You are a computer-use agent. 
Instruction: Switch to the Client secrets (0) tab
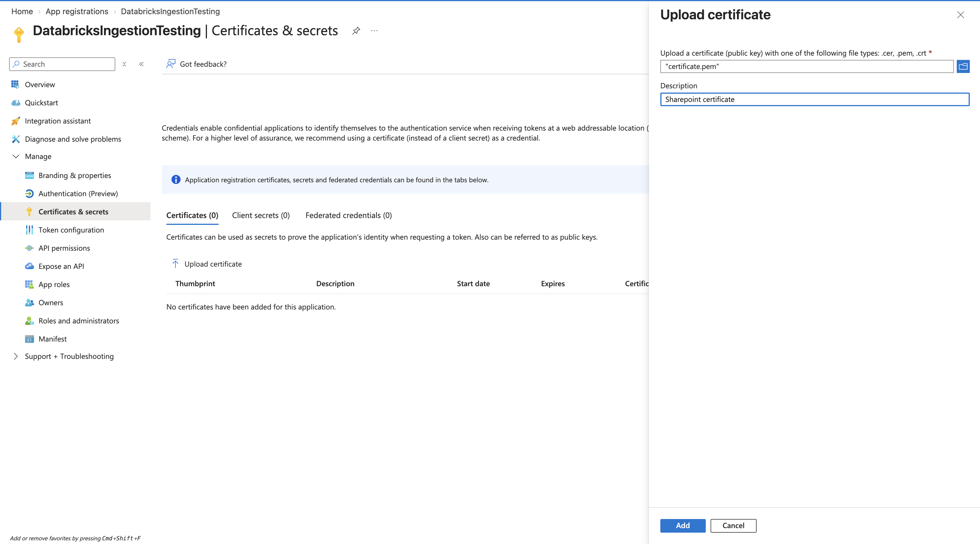261,216
